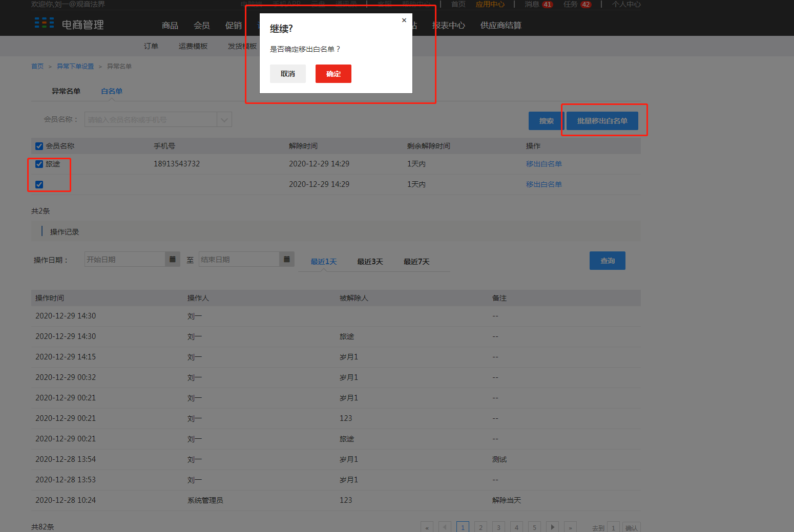Focus the 去到 page number input
Screen dimensions: 794x532
click(x=613, y=527)
